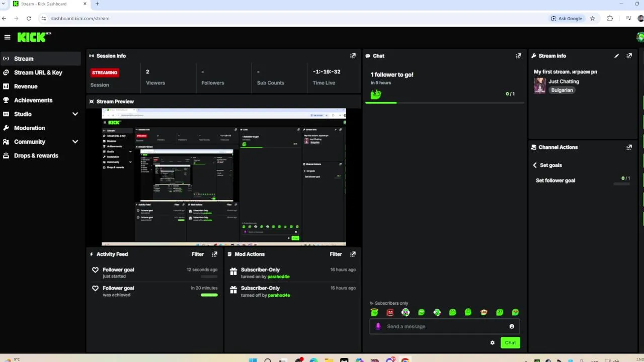Image resolution: width=644 pixels, height=362 pixels.
Task: Click the follower goal progress bar in chat
Action: 445,103
